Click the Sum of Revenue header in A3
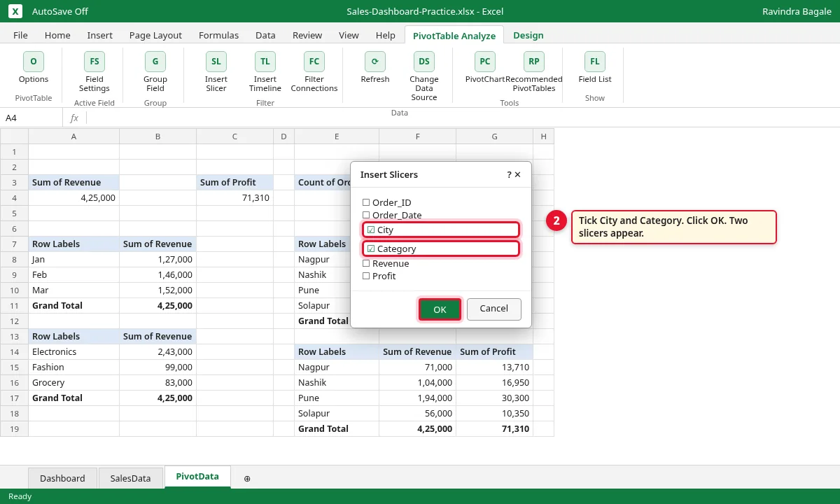840x504 pixels. 74,182
